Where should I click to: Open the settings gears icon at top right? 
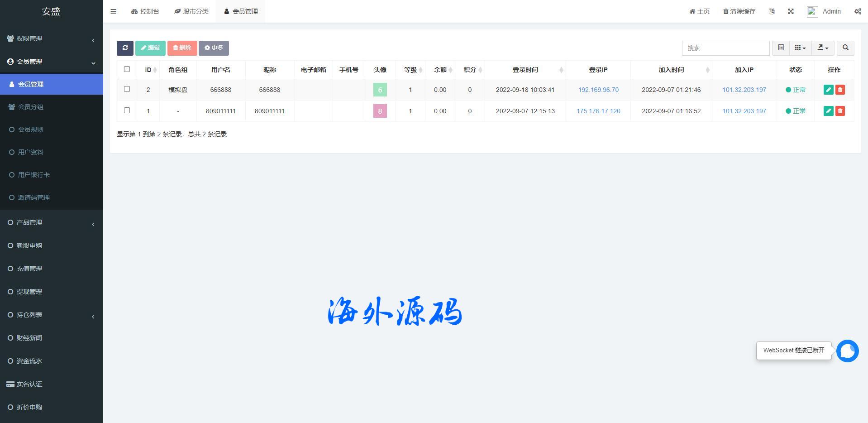pyautogui.click(x=858, y=11)
